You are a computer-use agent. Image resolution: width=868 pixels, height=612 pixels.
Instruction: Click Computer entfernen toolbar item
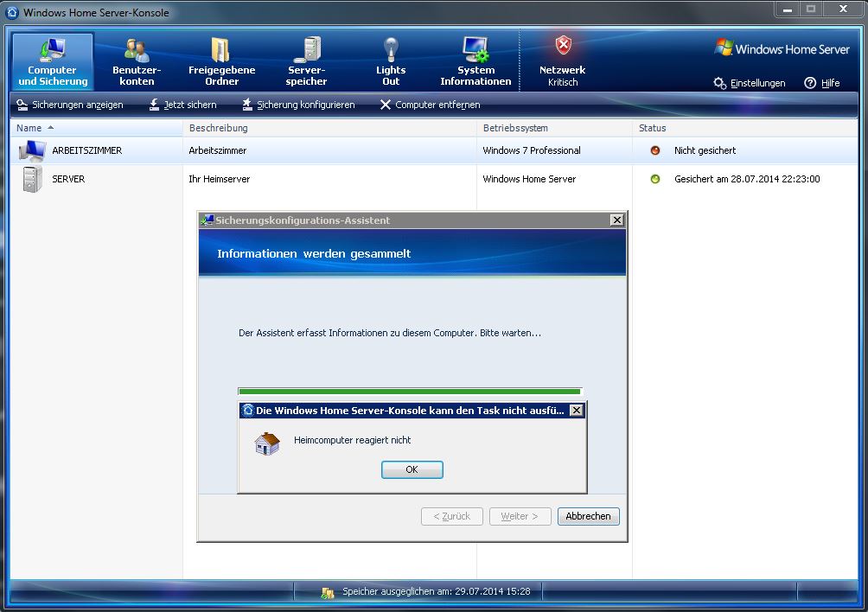(431, 105)
